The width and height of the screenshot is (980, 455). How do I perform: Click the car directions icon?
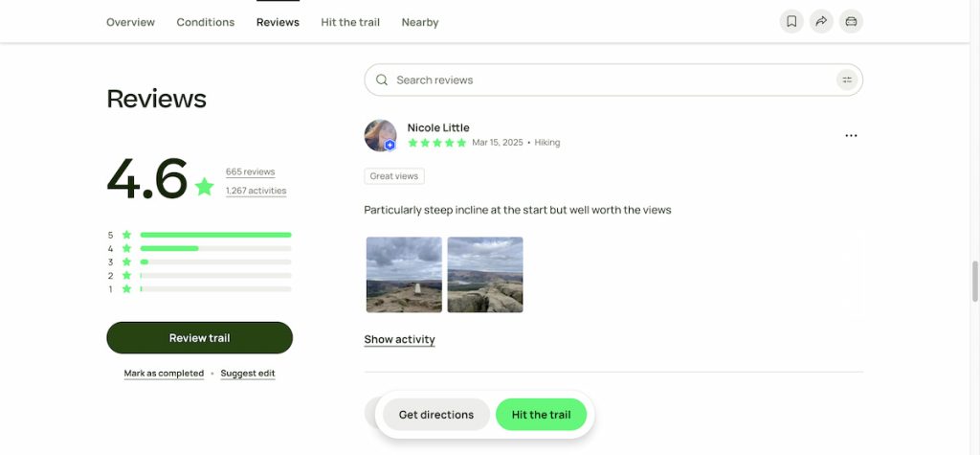[851, 21]
